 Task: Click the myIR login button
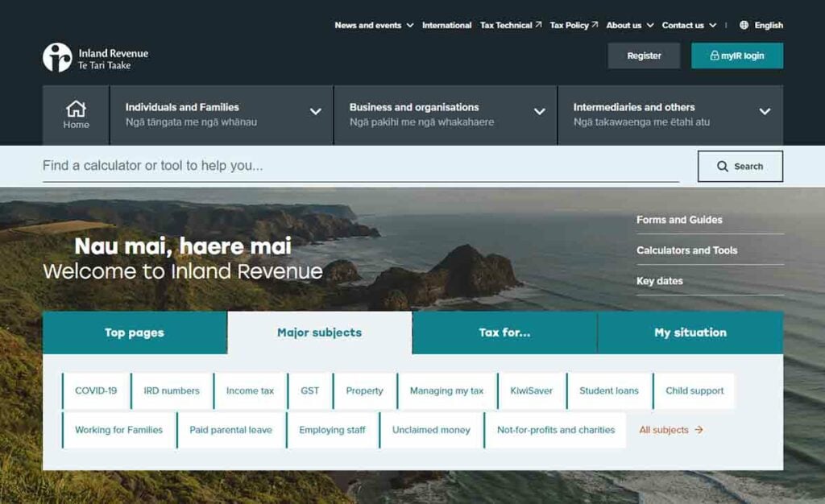737,56
